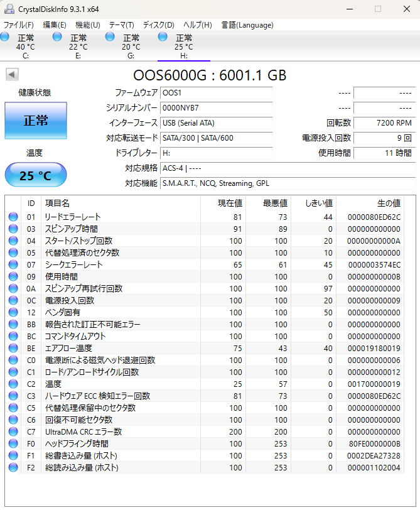The image size is (420, 510).
Task: Click status orb of row C5 代替処理保留中のセクタ数
Action: click(x=13, y=408)
